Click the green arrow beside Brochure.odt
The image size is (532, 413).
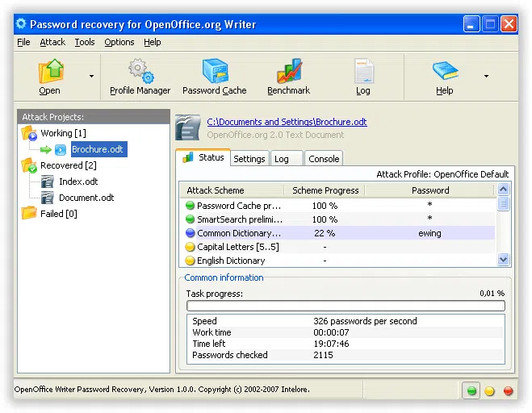pyautogui.click(x=45, y=149)
